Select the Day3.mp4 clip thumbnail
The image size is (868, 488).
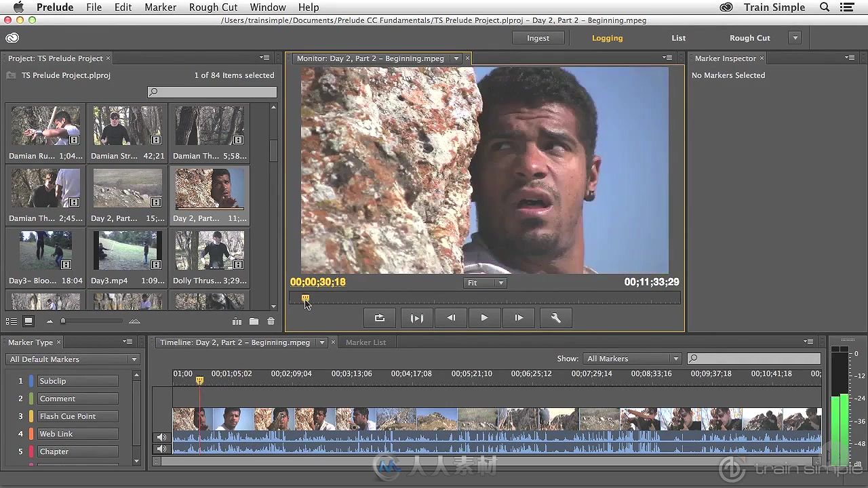[x=127, y=250]
